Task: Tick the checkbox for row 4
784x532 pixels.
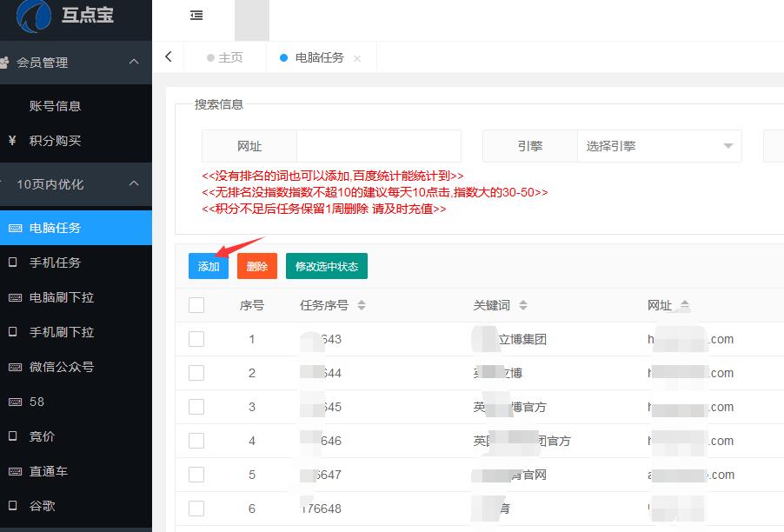Action: pyautogui.click(x=196, y=441)
